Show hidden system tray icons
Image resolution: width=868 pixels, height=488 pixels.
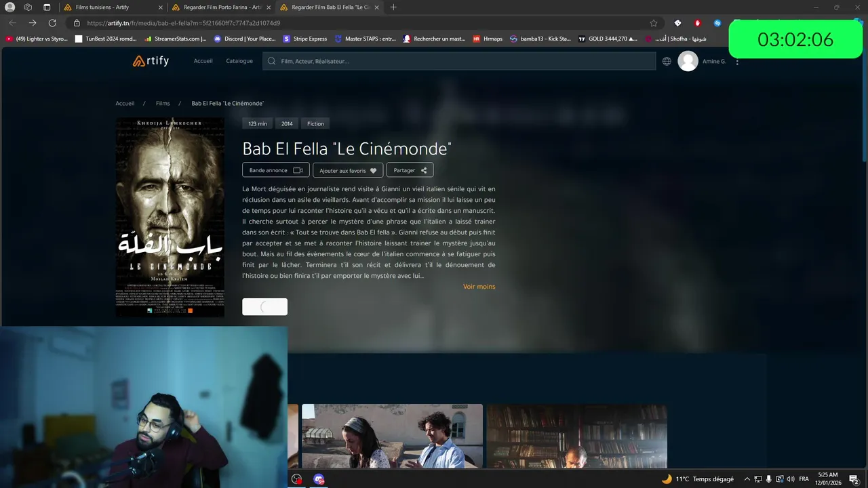[x=747, y=479]
